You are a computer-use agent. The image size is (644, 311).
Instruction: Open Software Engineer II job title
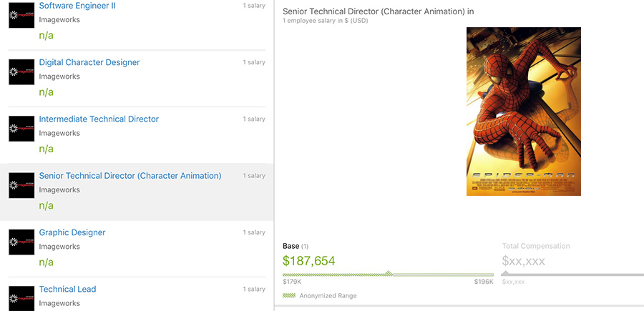click(77, 6)
